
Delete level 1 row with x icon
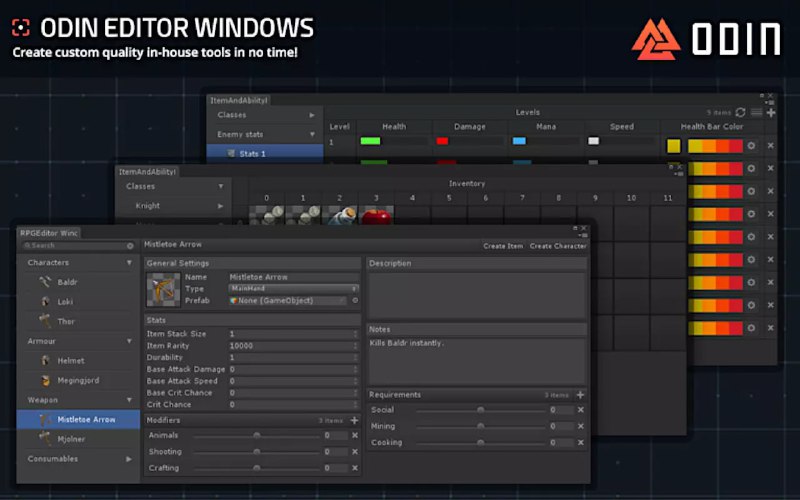(x=770, y=146)
